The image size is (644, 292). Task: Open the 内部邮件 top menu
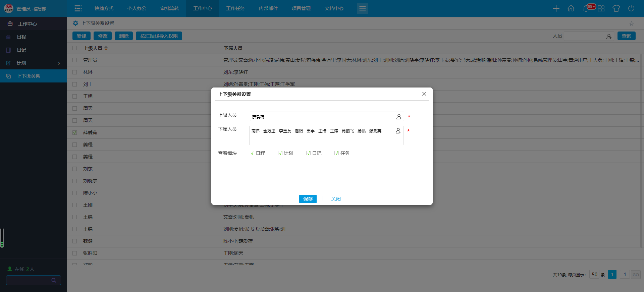coord(268,8)
